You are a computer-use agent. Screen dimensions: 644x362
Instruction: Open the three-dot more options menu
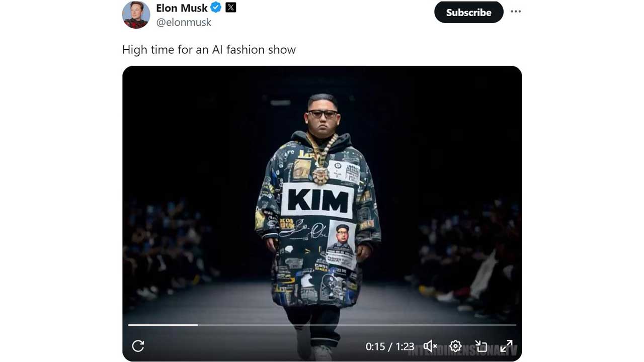point(516,12)
